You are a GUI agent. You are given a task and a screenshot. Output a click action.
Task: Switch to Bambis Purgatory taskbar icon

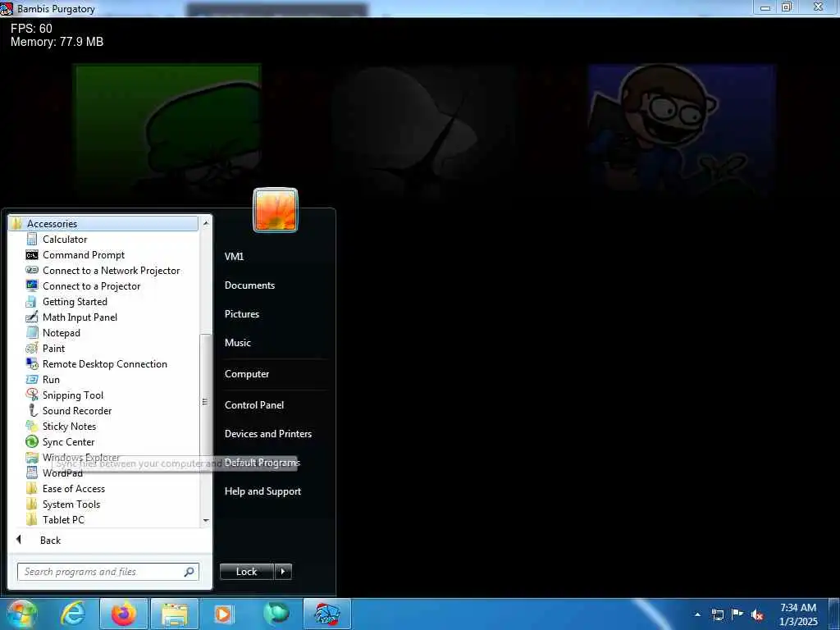coord(326,614)
